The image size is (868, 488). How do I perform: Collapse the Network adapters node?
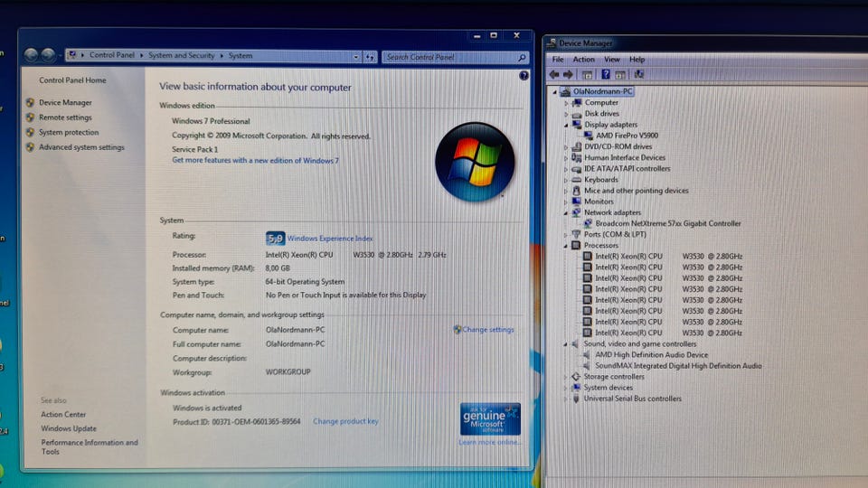coord(566,213)
